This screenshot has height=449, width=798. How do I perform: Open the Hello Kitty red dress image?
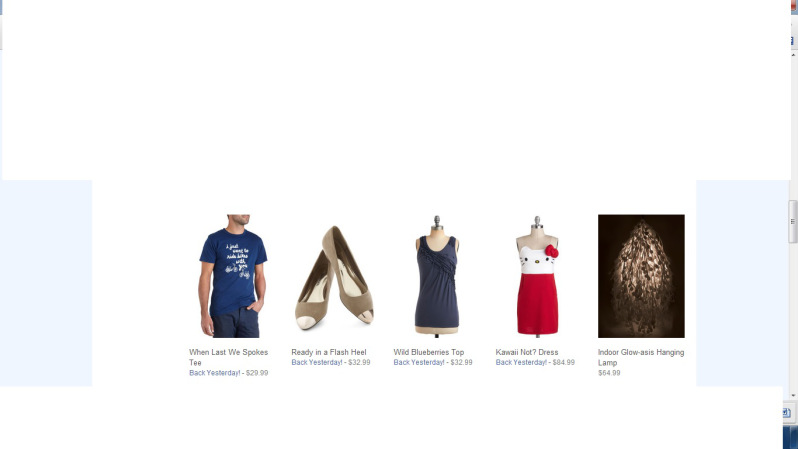pyautogui.click(x=539, y=276)
